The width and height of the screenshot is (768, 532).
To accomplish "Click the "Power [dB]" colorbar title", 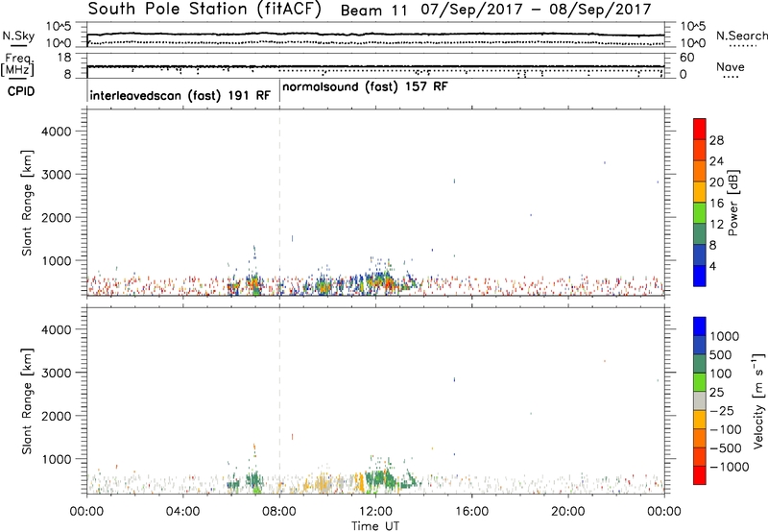I will tap(732, 203).
